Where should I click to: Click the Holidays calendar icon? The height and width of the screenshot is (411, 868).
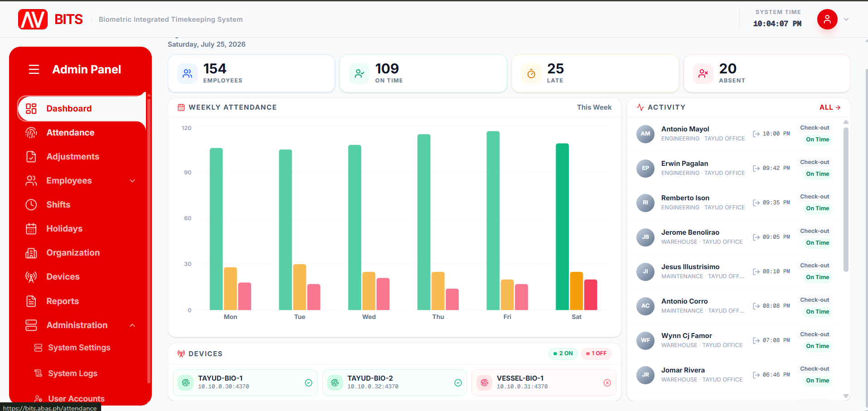pyautogui.click(x=31, y=228)
